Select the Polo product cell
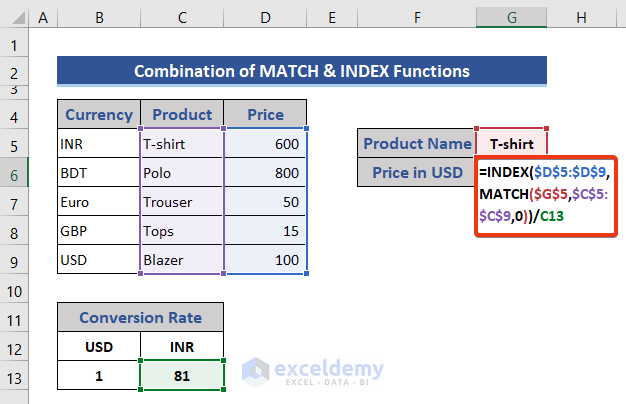 pyautogui.click(x=182, y=173)
